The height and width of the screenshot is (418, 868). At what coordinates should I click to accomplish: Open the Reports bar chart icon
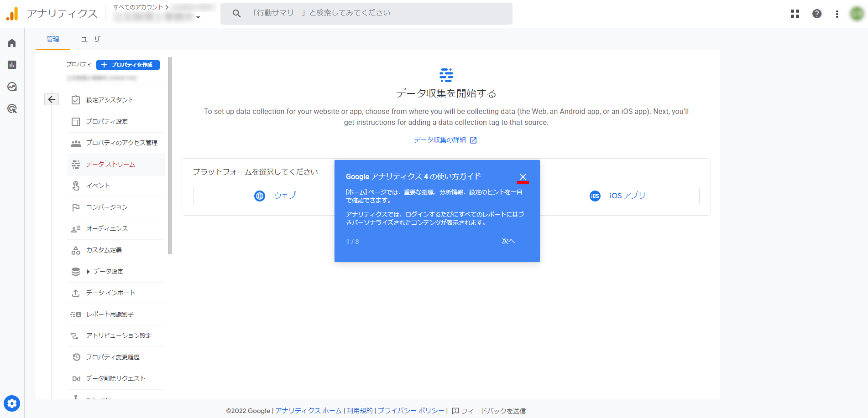point(12,65)
